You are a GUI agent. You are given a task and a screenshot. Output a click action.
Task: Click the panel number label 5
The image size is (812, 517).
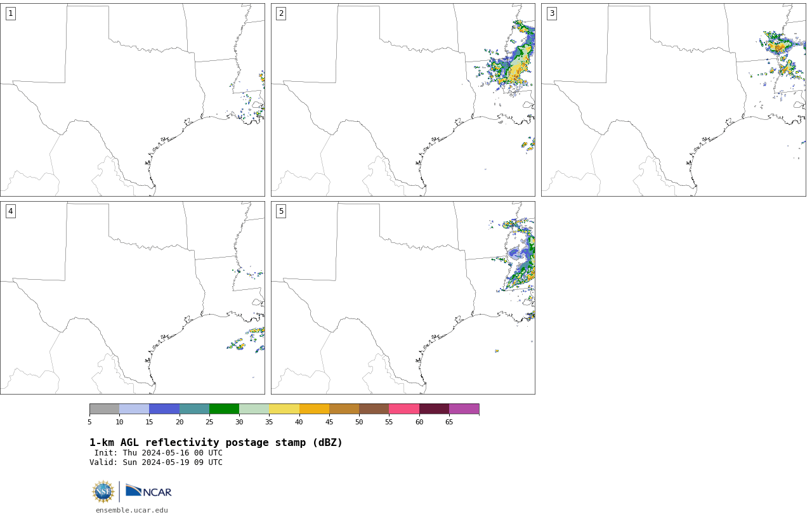281,211
